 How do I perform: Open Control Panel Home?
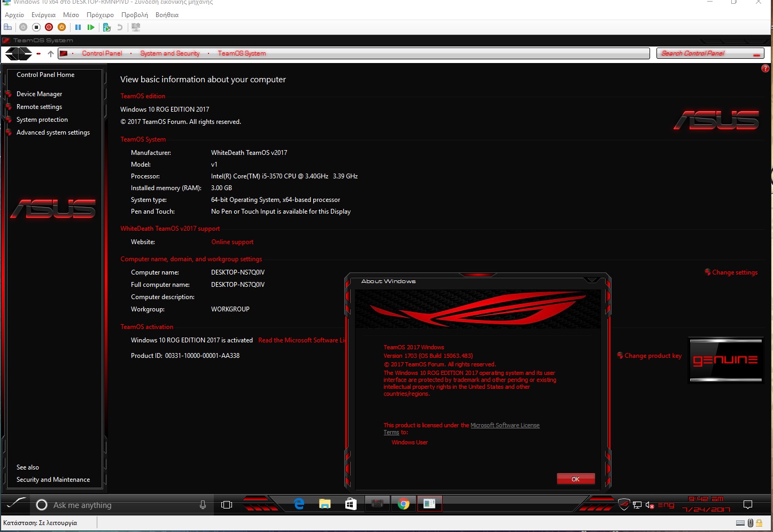[45, 75]
